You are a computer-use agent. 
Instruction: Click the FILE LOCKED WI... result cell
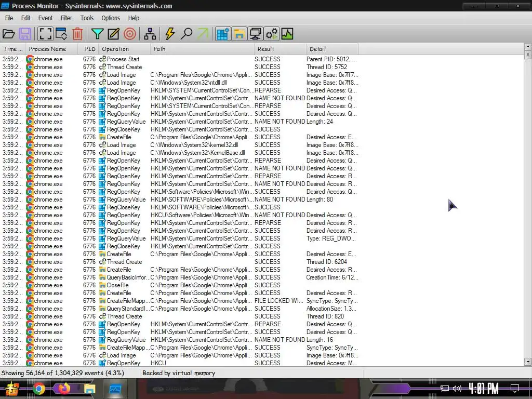[279, 301]
